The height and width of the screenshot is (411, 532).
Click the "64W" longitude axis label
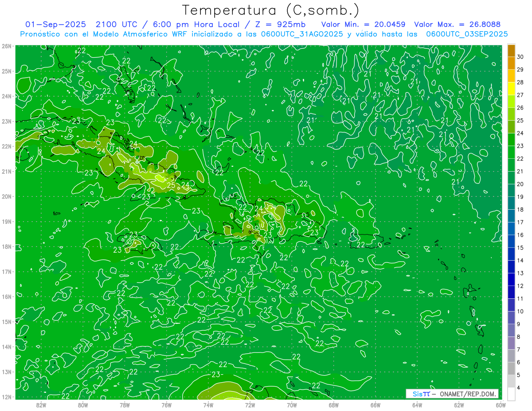[x=417, y=404]
